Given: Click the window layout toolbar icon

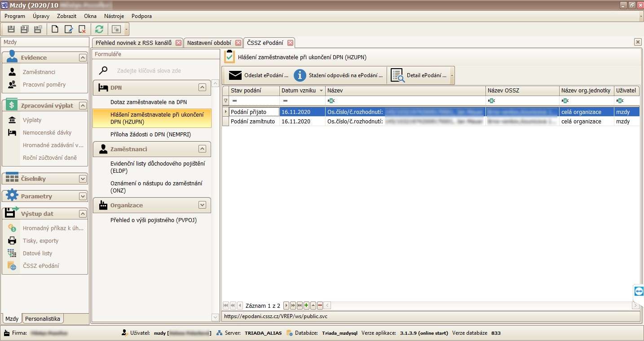Looking at the screenshot, I should [116, 29].
